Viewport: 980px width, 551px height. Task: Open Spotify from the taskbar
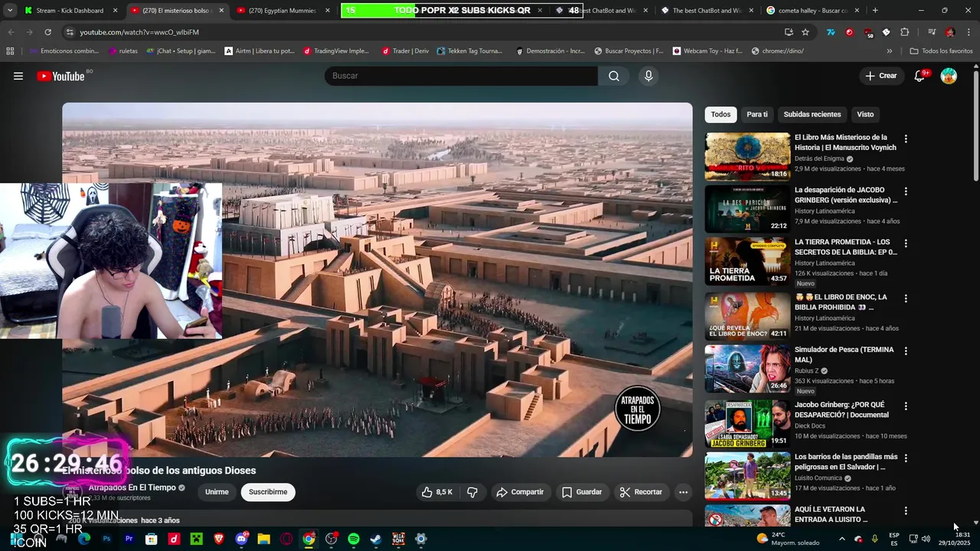[x=353, y=539]
